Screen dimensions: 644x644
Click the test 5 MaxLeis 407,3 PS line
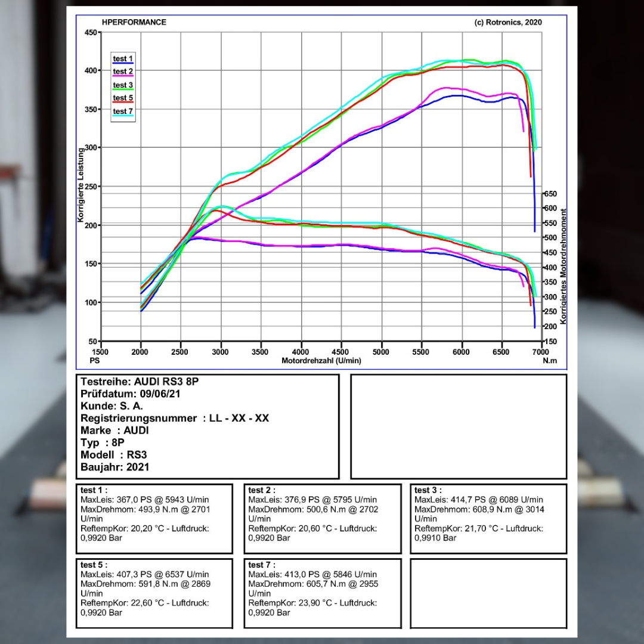point(145,574)
